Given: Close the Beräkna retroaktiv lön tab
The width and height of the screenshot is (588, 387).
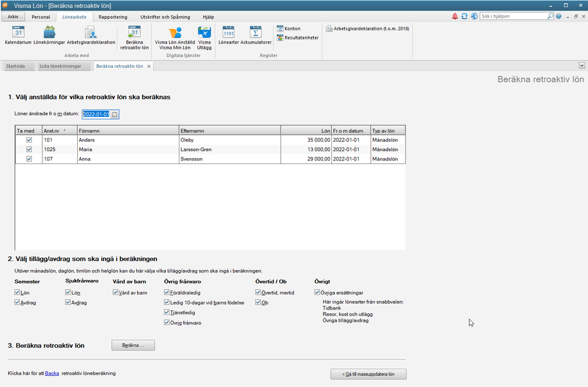Looking at the screenshot, I should 149,66.
